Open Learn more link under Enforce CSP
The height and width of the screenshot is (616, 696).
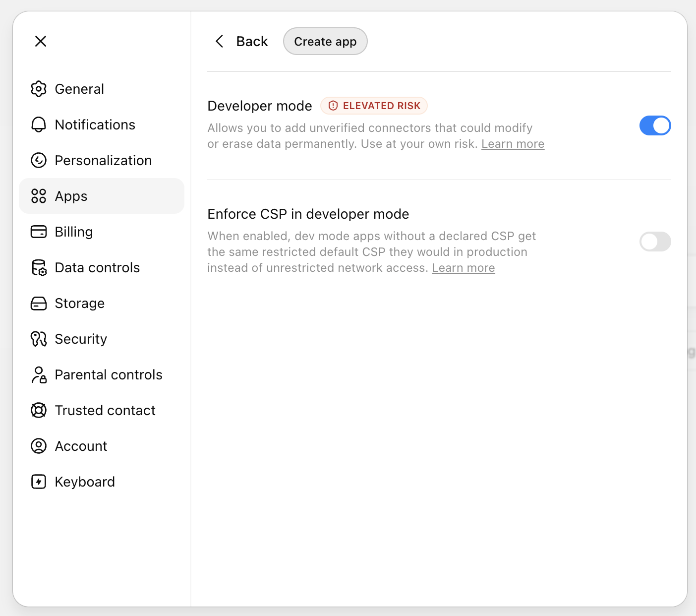pyautogui.click(x=464, y=268)
